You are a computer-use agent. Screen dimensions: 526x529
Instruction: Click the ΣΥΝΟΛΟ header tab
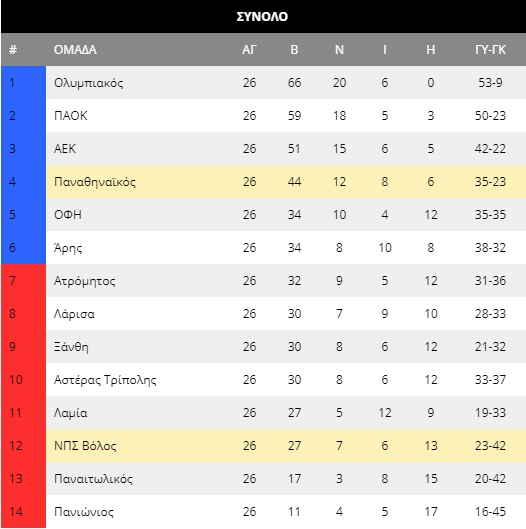pyautogui.click(x=262, y=17)
